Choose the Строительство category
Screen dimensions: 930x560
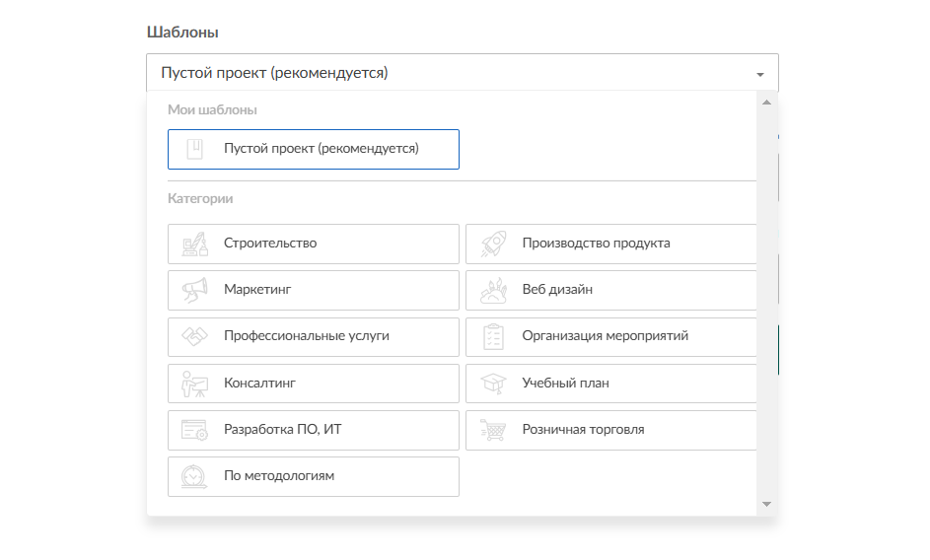[314, 244]
